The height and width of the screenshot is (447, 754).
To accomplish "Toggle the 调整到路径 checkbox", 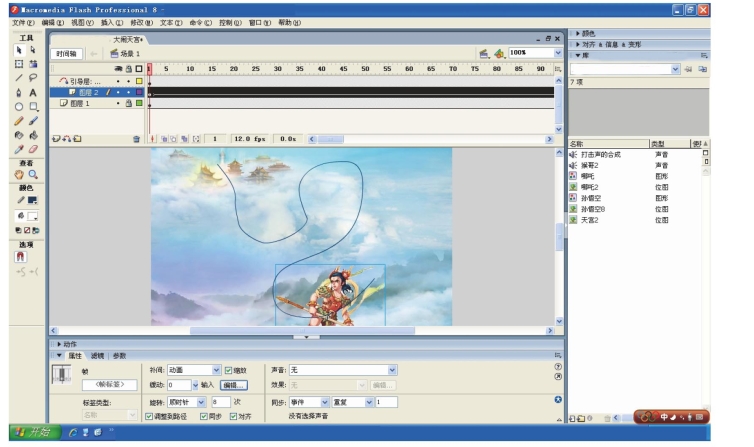I will click(149, 416).
